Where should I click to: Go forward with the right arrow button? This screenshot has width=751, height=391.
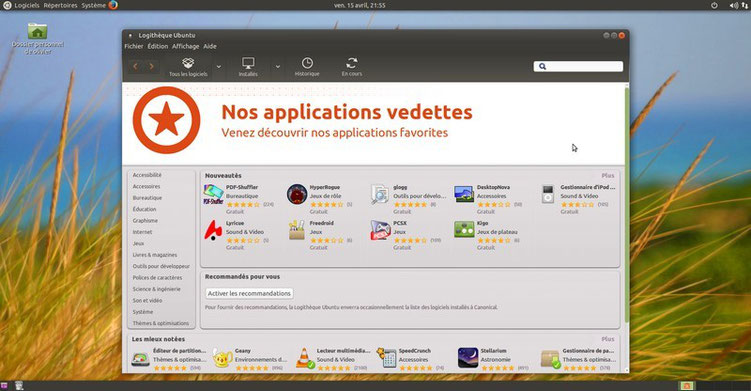click(151, 67)
